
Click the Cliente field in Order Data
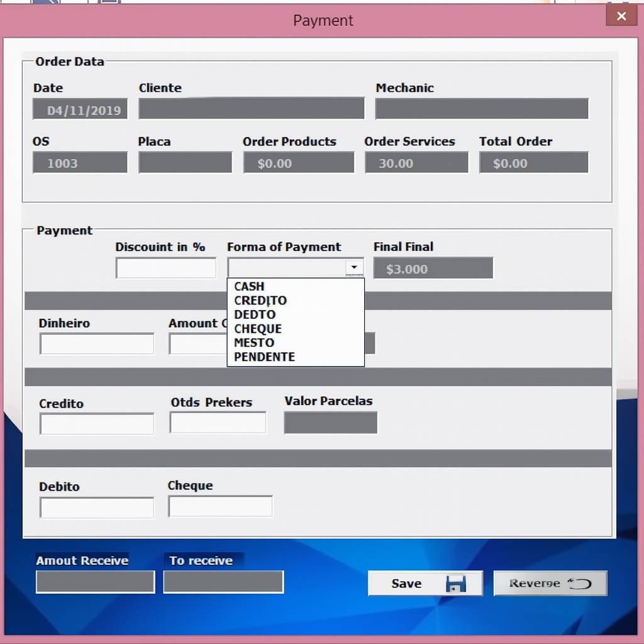(251, 109)
